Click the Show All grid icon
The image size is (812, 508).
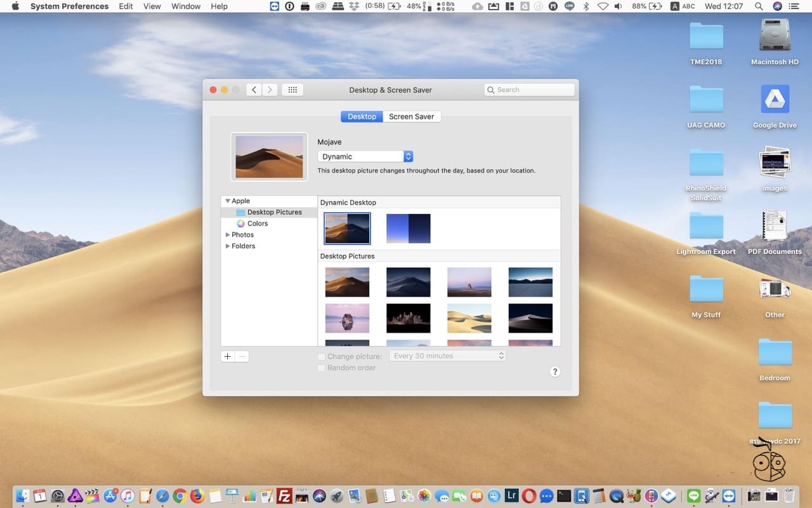pyautogui.click(x=292, y=90)
